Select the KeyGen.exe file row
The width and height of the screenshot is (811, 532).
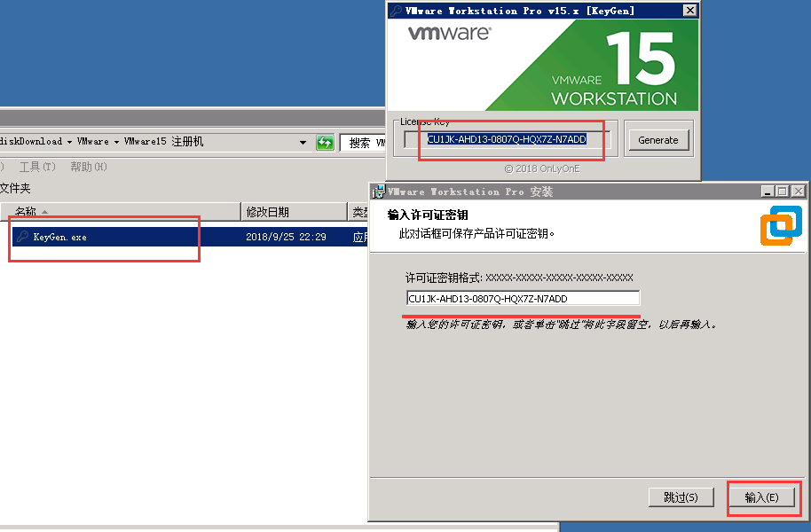click(190, 237)
